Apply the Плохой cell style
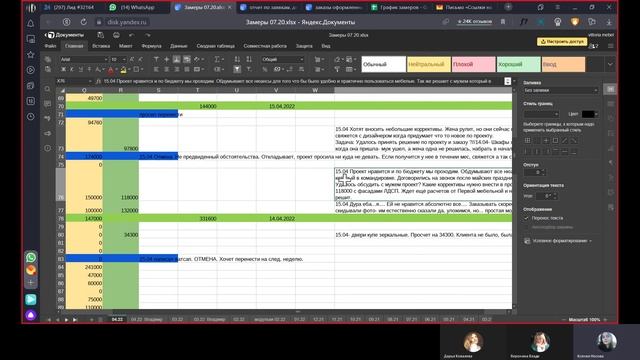 point(473,64)
